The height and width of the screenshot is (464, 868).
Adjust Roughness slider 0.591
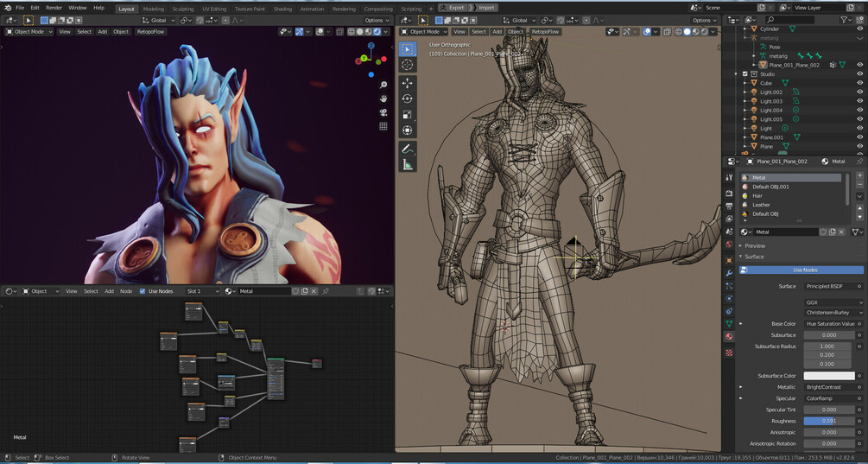[x=828, y=421]
